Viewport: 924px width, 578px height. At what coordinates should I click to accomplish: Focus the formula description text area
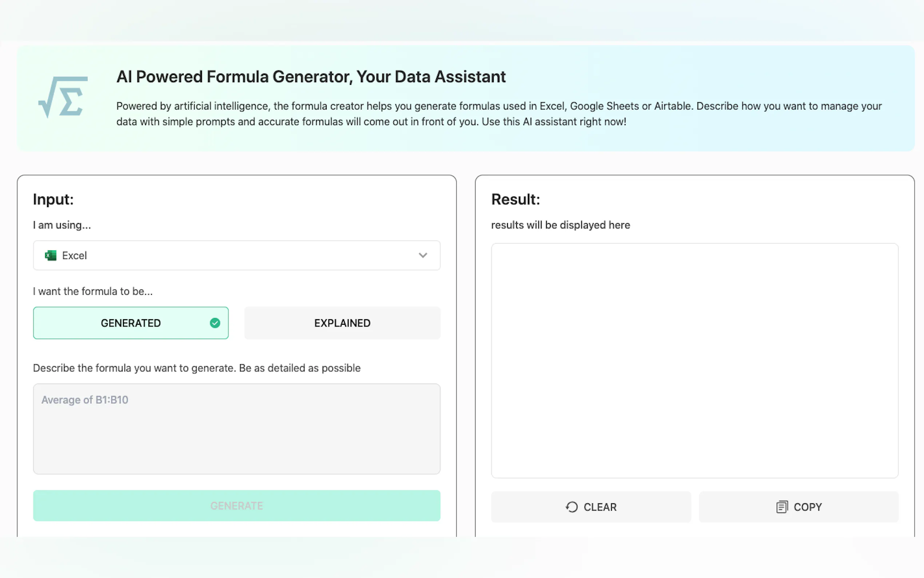click(x=236, y=429)
